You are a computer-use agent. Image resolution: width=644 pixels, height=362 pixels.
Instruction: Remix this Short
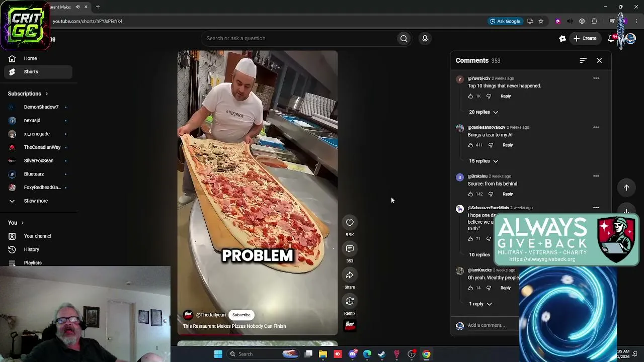tap(350, 301)
